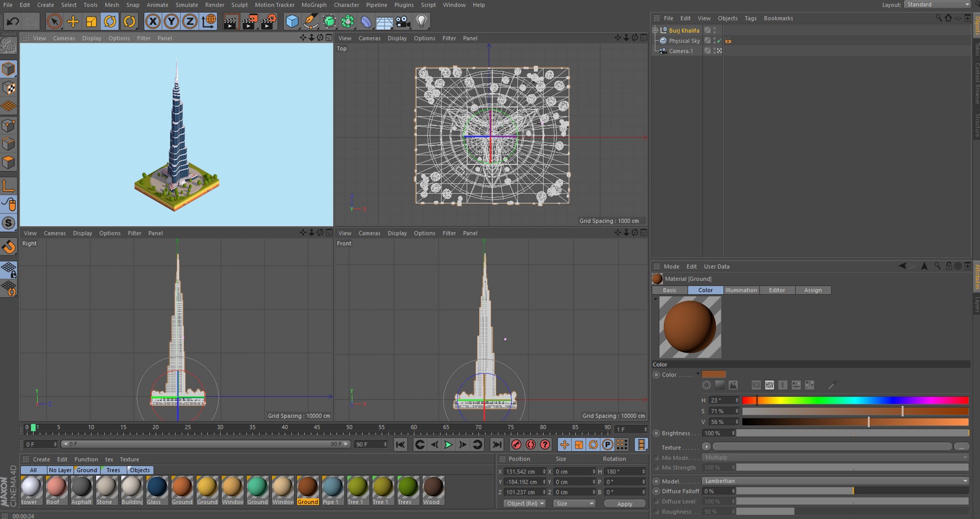This screenshot has height=519, width=980.
Task: Open Keyframe Selection question mark icon
Action: [545, 444]
